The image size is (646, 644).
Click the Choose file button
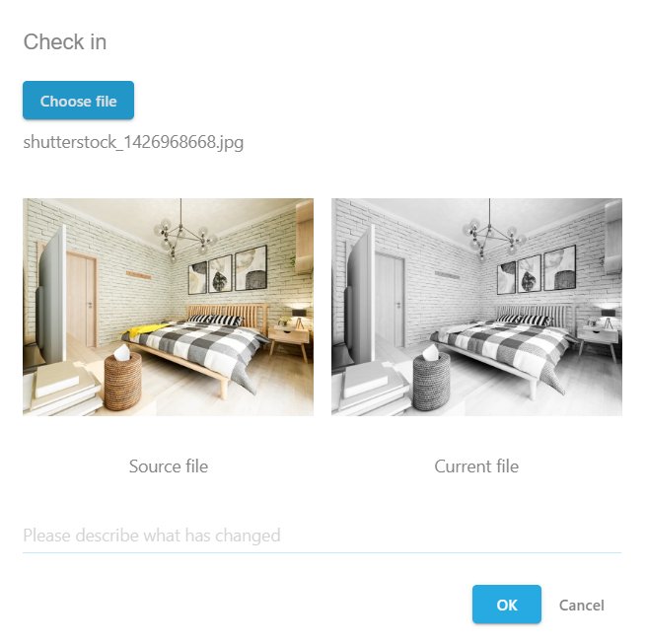click(78, 101)
